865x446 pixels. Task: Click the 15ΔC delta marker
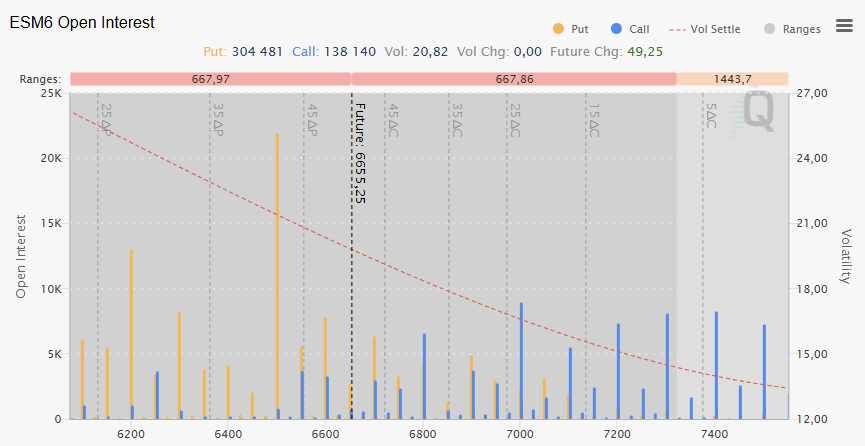click(594, 119)
